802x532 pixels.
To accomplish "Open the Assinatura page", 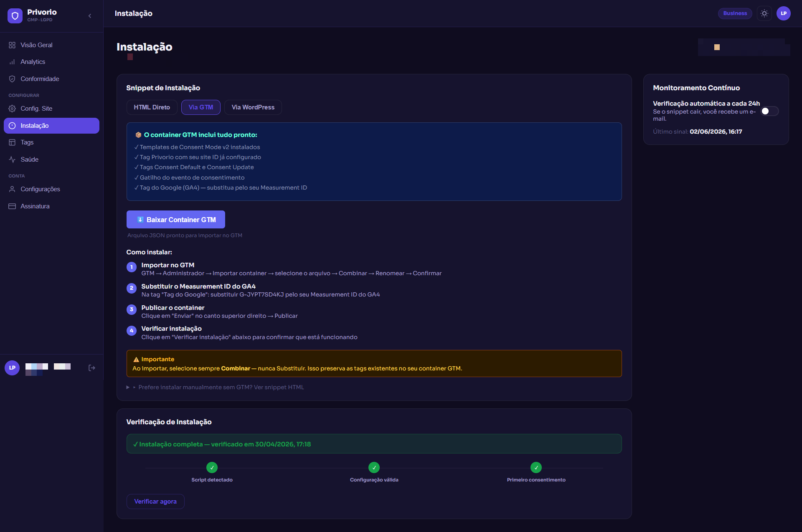I will click(x=51, y=206).
